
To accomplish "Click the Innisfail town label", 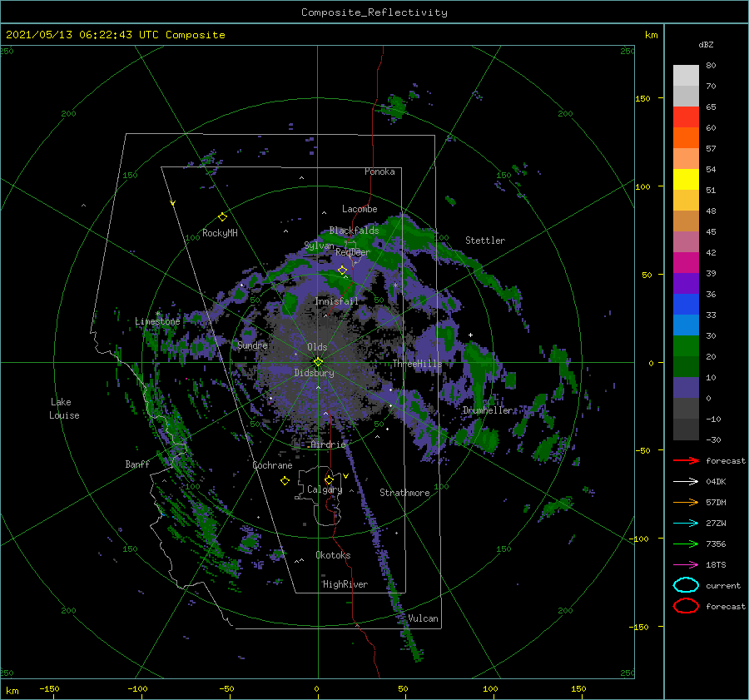I will point(337,301).
